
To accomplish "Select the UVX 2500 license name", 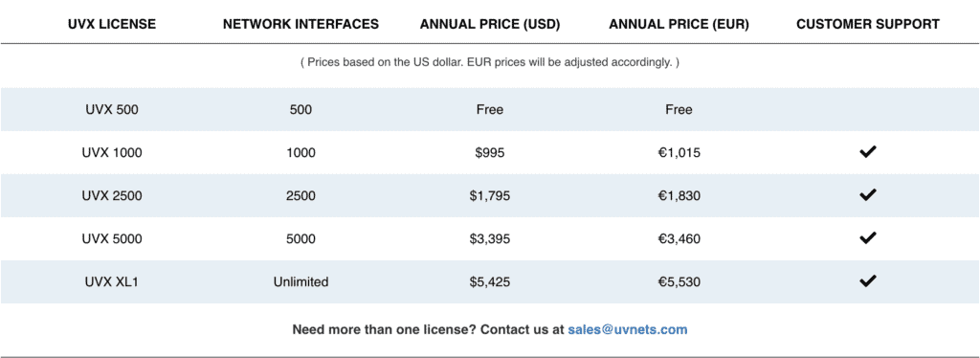I will click(x=112, y=195).
